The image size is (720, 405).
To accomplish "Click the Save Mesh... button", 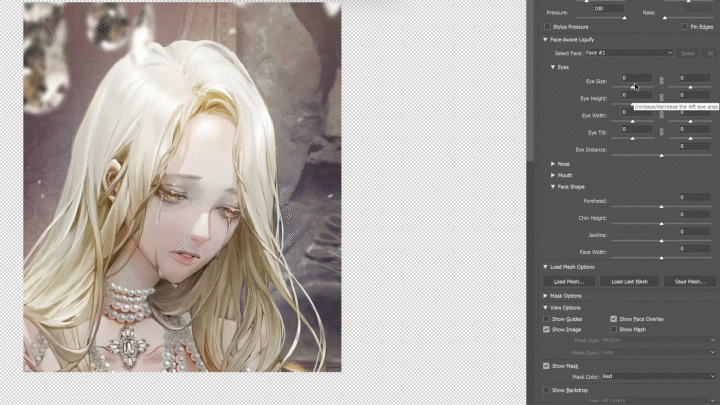I will (690, 281).
